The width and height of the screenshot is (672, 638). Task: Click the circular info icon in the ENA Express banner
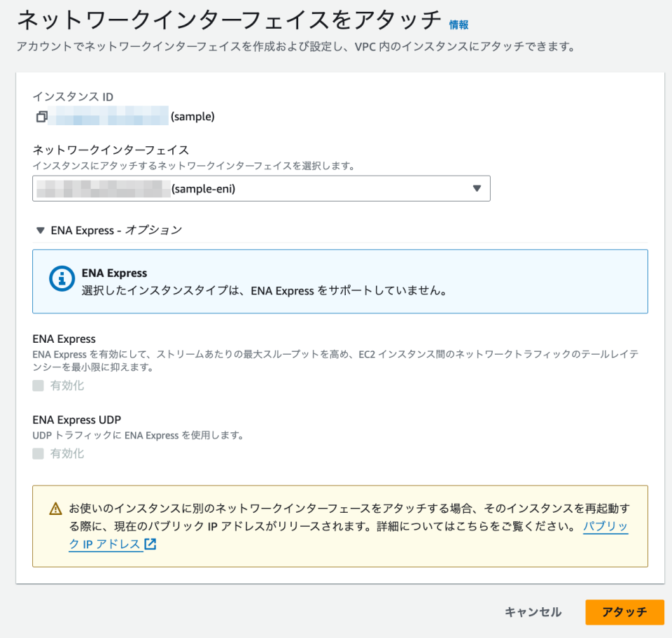coord(62,277)
